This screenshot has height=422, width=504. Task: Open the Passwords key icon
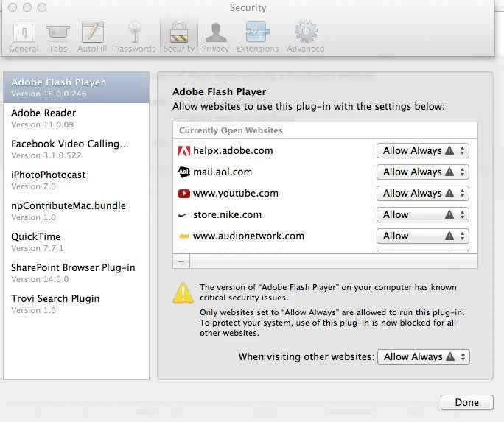[135, 32]
